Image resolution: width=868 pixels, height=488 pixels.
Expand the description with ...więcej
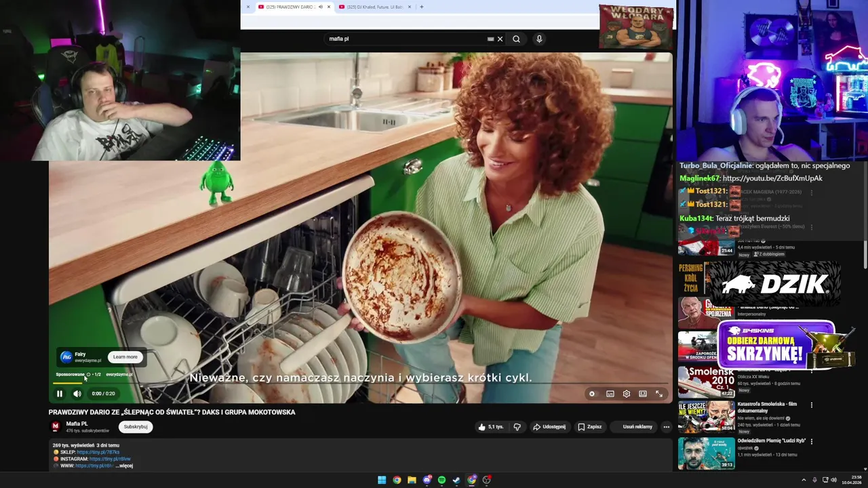124,466
